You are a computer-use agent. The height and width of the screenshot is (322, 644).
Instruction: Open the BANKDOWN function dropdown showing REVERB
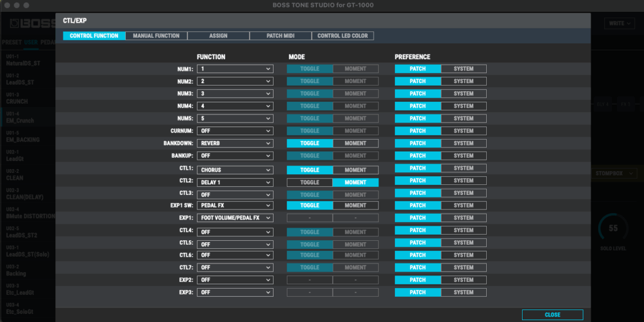tap(235, 143)
